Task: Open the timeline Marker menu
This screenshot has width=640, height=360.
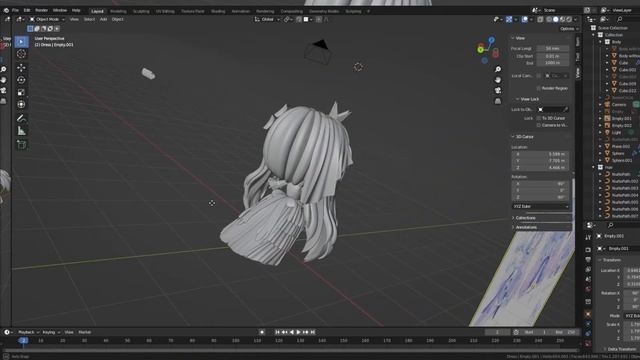Action: (x=84, y=332)
